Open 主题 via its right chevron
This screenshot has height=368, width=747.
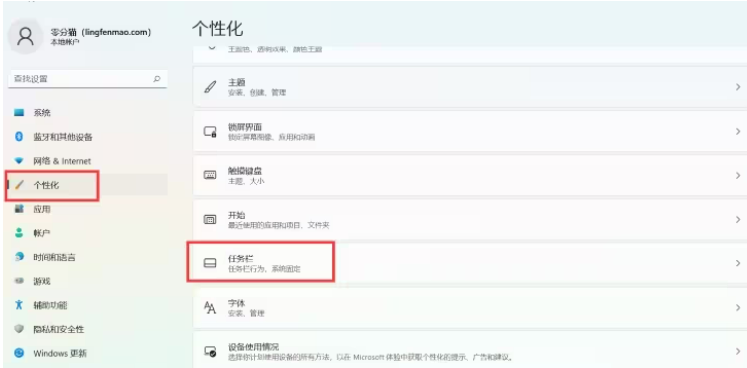tap(738, 87)
